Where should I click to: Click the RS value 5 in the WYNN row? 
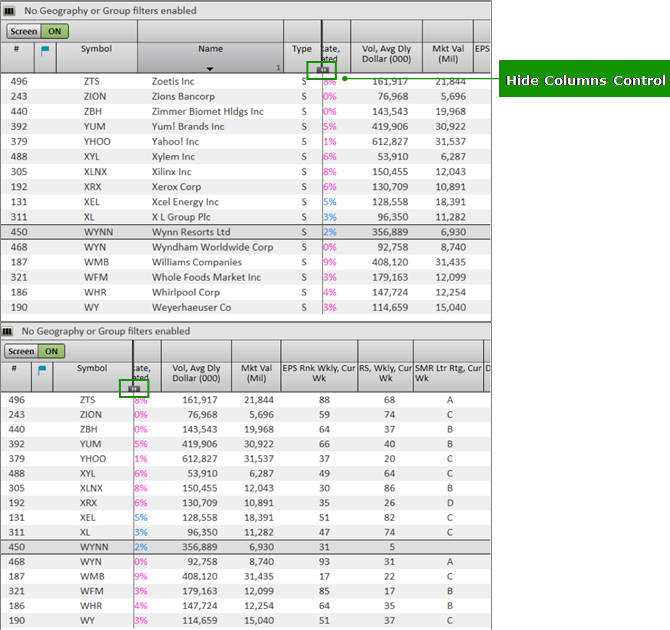392,547
